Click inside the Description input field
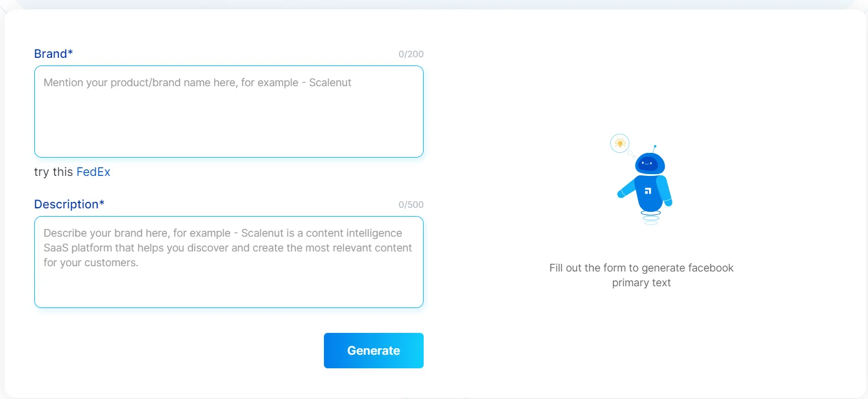This screenshot has width=868, height=399. 229,262
